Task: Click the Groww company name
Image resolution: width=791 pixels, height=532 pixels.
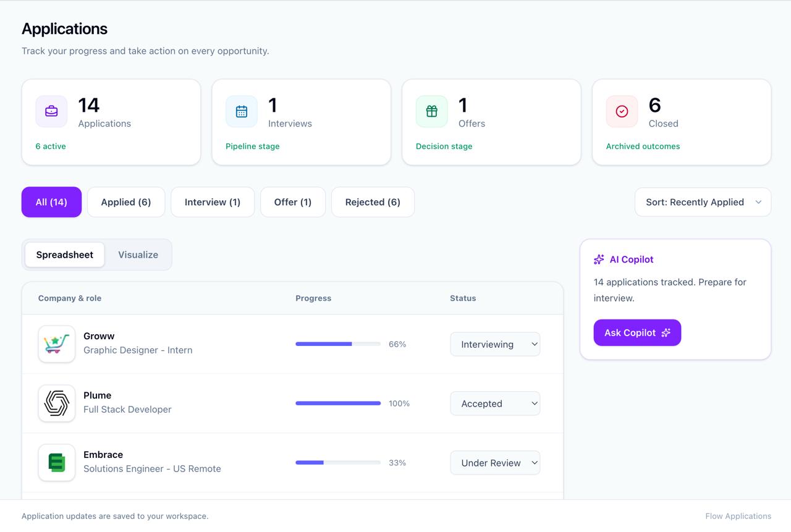Action: [x=99, y=336]
